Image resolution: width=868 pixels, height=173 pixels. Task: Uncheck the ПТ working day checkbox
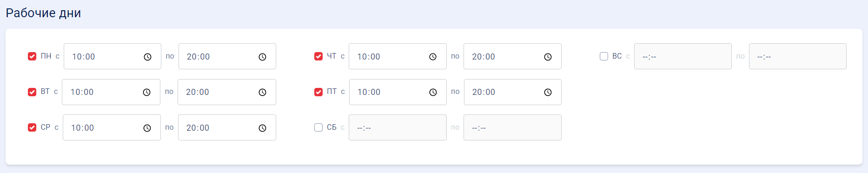coord(318,92)
